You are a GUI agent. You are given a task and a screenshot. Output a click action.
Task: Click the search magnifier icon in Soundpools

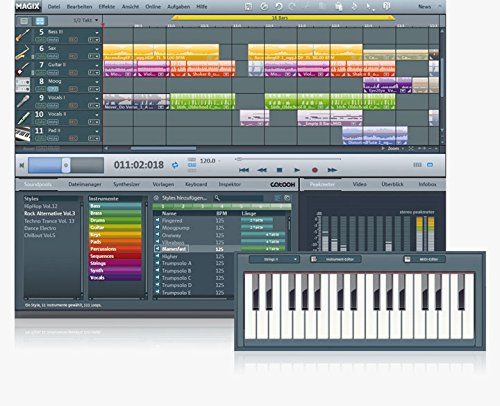tap(217, 198)
